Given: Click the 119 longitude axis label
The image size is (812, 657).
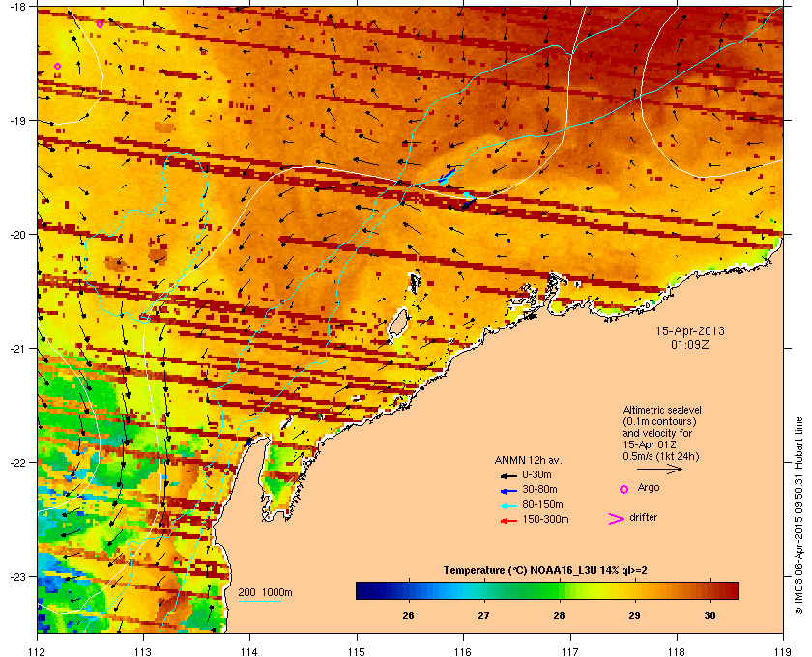Looking at the screenshot, I should [783, 652].
